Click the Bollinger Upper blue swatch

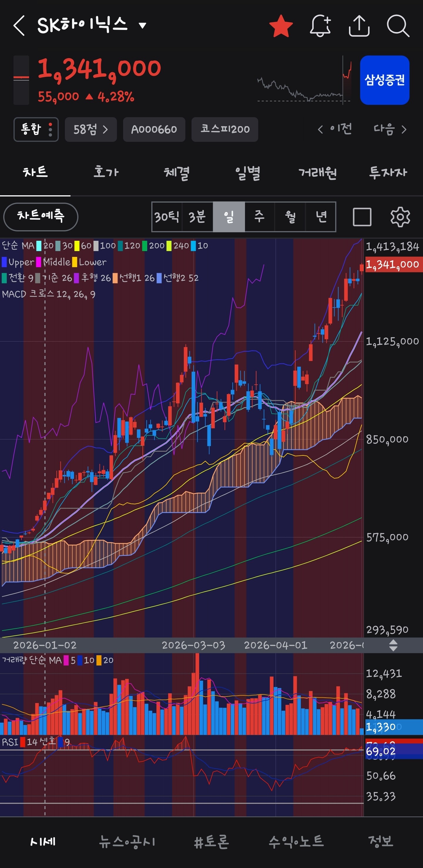[x=4, y=262]
